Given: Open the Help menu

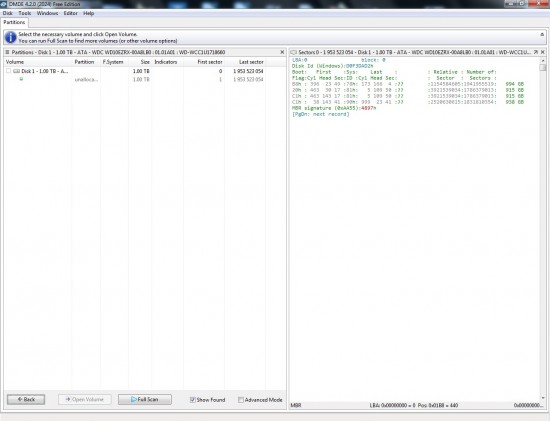Looking at the screenshot, I should (88, 13).
